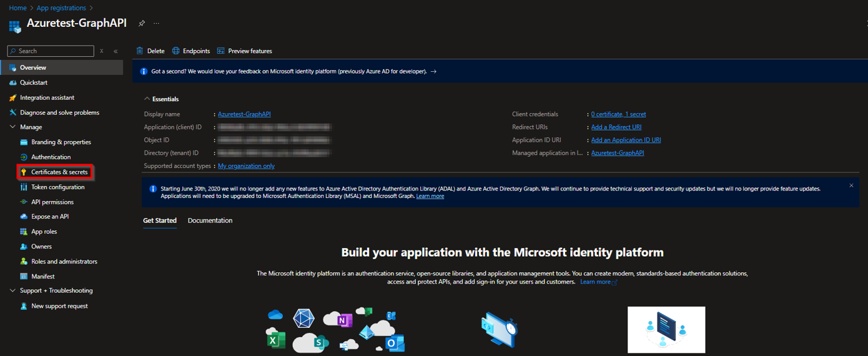Collapse the left sidebar with double chevron
Image resolution: width=868 pixels, height=356 pixels.
click(x=116, y=51)
